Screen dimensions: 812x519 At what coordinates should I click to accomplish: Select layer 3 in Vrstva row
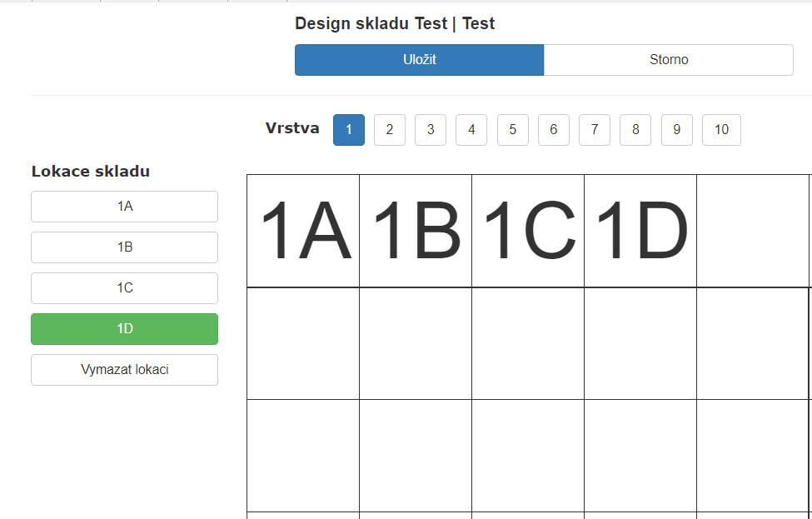(431, 130)
